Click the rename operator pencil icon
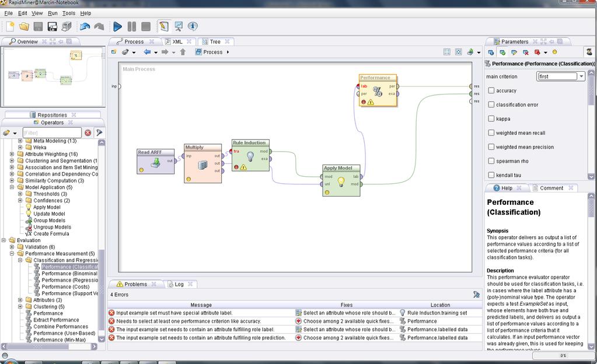The width and height of the screenshot is (597, 364). point(514,52)
